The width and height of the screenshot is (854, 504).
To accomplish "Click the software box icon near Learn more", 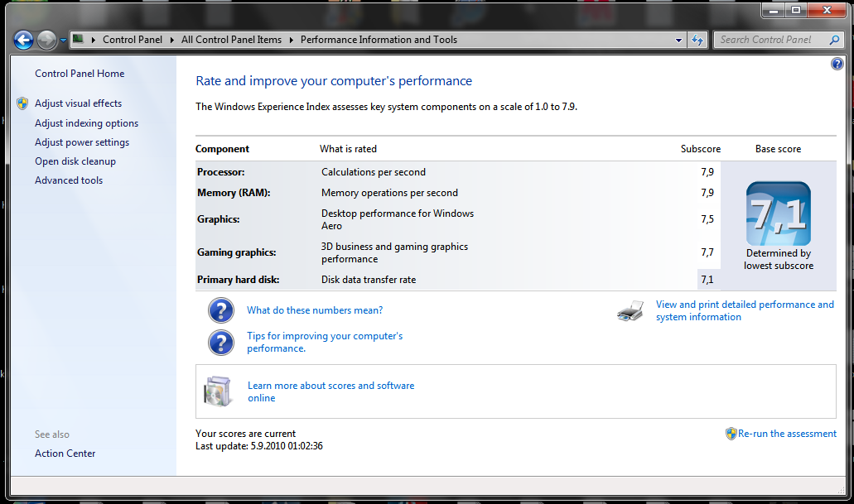I will 219,391.
